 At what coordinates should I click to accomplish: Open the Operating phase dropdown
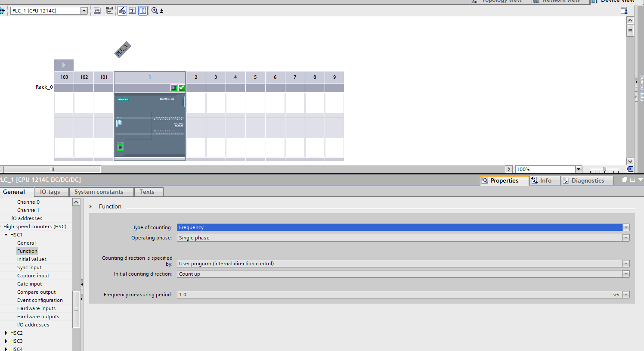(x=626, y=238)
